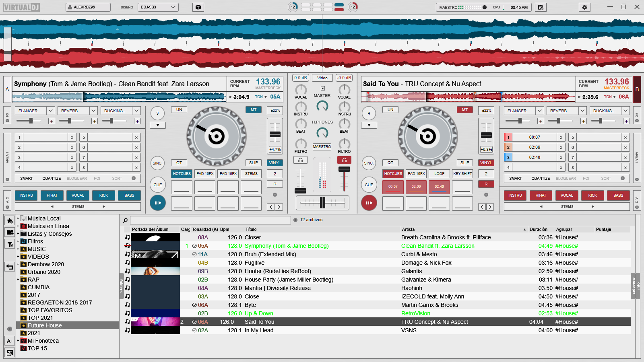Select the KEY SHIFT pad tab on deck B

coord(462,174)
